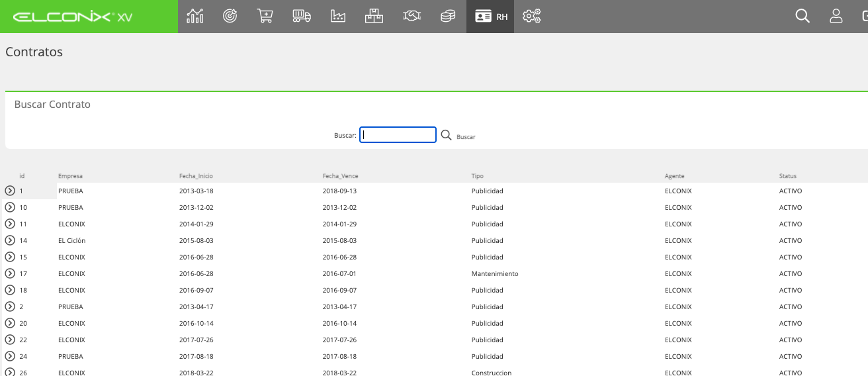Viewport: 868px width, 376px height.
Task: Expand contract row with id 20
Action: point(10,323)
